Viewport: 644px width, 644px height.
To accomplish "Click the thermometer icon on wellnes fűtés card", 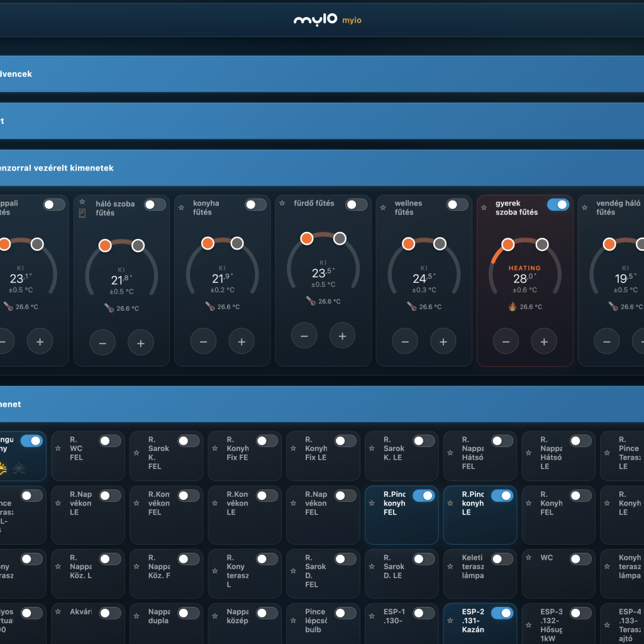I will pyautogui.click(x=412, y=306).
